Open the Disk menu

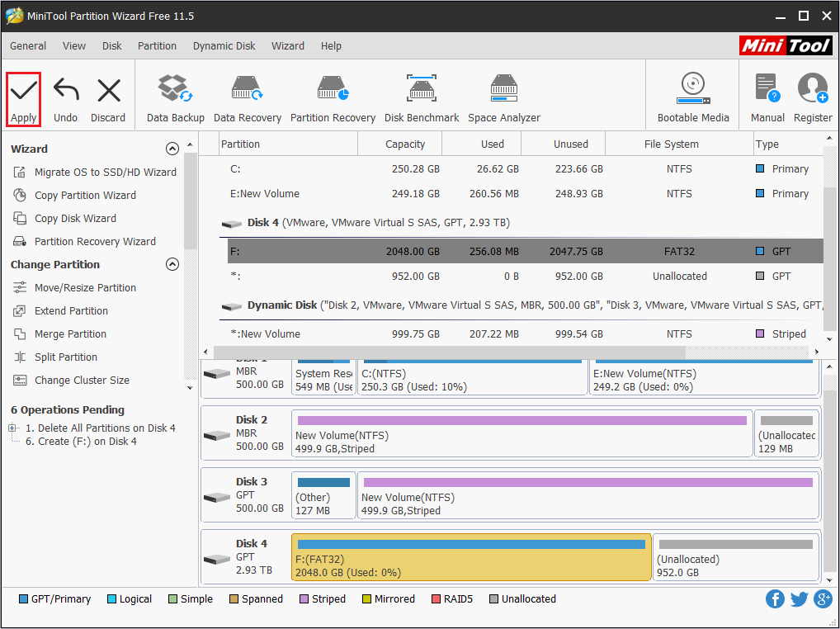click(x=112, y=46)
